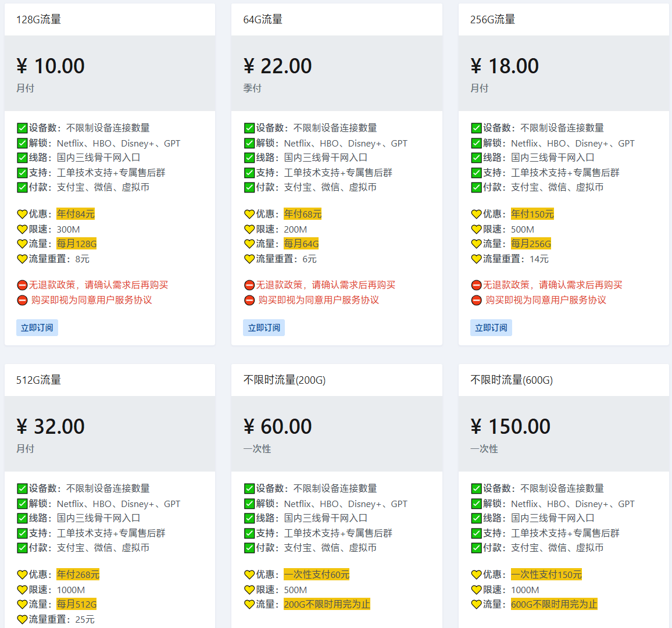Screen dimensions: 672x628
Task: Select the 128G流量 plan title
Action: (38, 20)
